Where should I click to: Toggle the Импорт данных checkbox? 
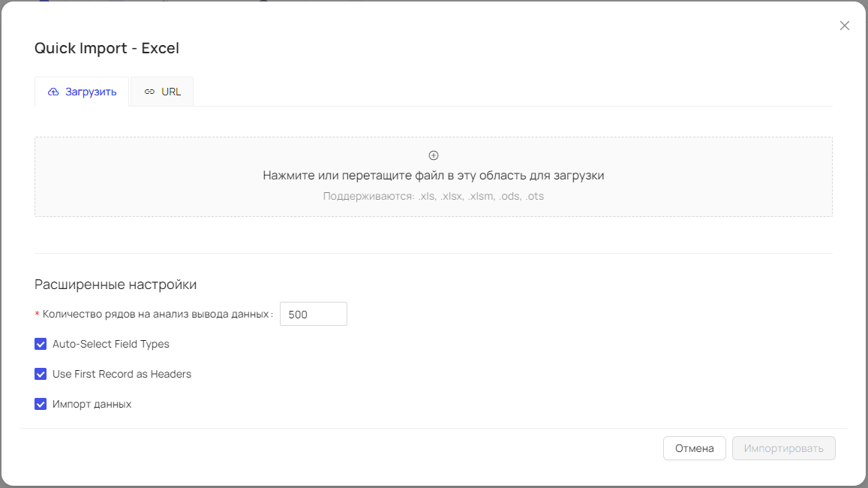click(x=41, y=404)
